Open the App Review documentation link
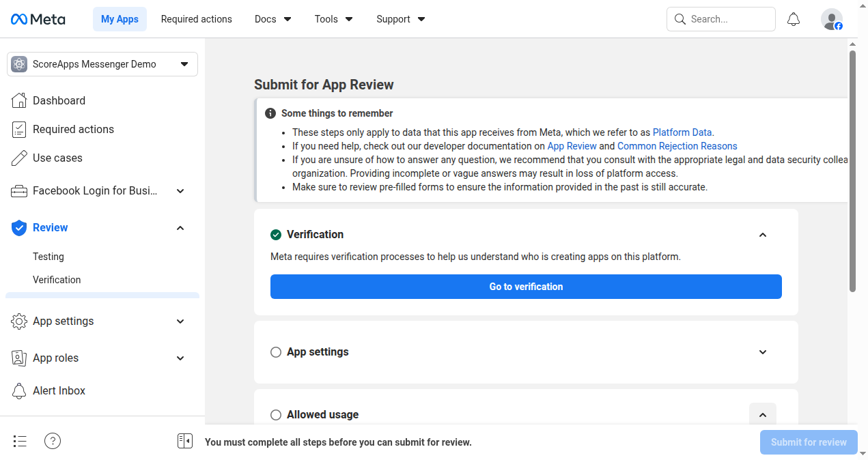 pyautogui.click(x=572, y=146)
